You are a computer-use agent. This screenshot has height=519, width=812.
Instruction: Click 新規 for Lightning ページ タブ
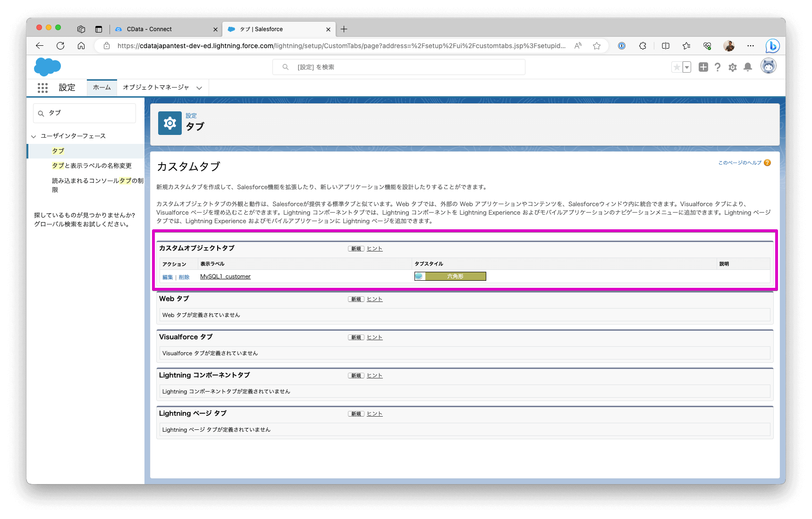356,414
